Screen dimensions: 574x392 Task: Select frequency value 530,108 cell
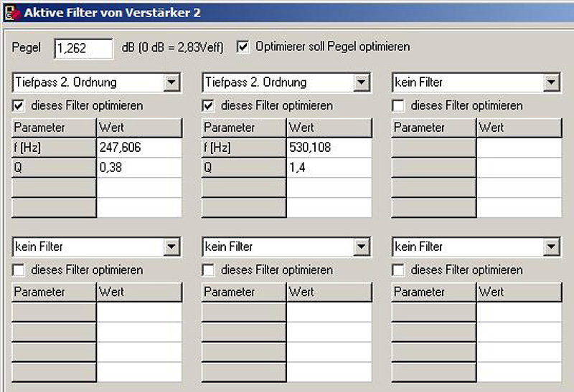329,148
